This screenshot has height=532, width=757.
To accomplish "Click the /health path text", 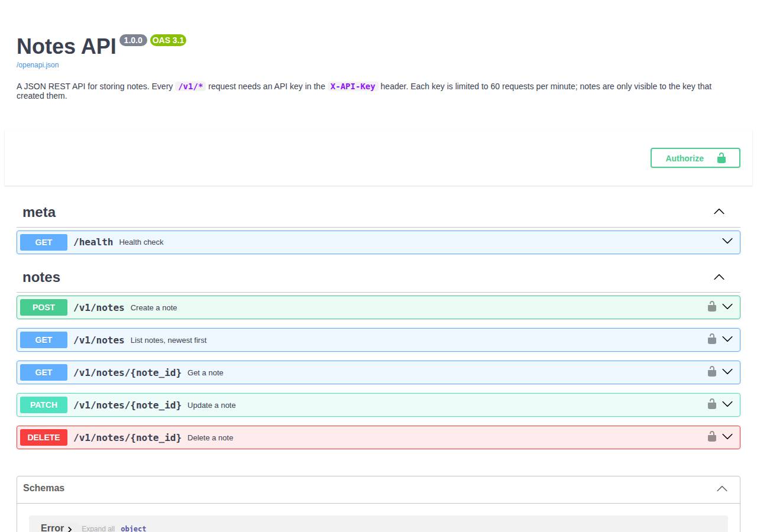I will tap(93, 242).
